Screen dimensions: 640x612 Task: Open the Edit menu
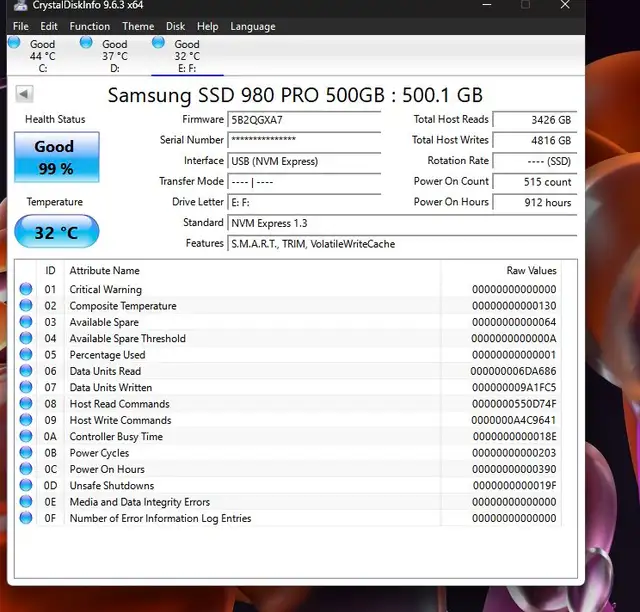pyautogui.click(x=49, y=27)
